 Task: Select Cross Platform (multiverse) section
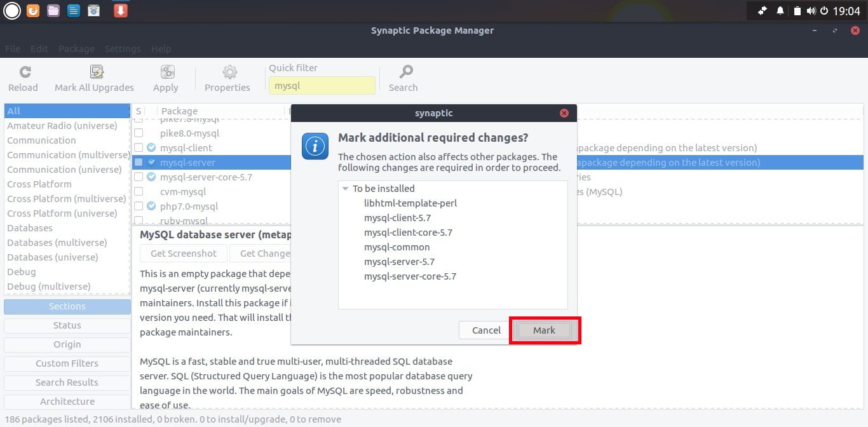pos(67,199)
